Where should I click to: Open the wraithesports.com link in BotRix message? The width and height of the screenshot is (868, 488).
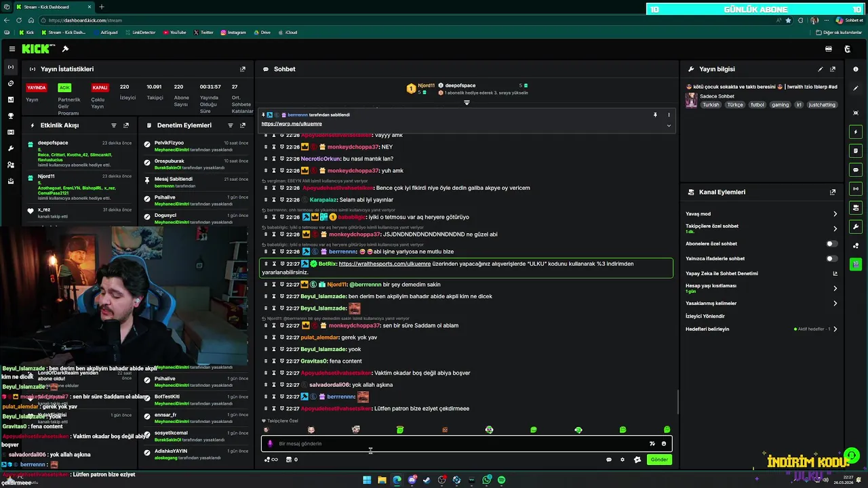pyautogui.click(x=384, y=264)
